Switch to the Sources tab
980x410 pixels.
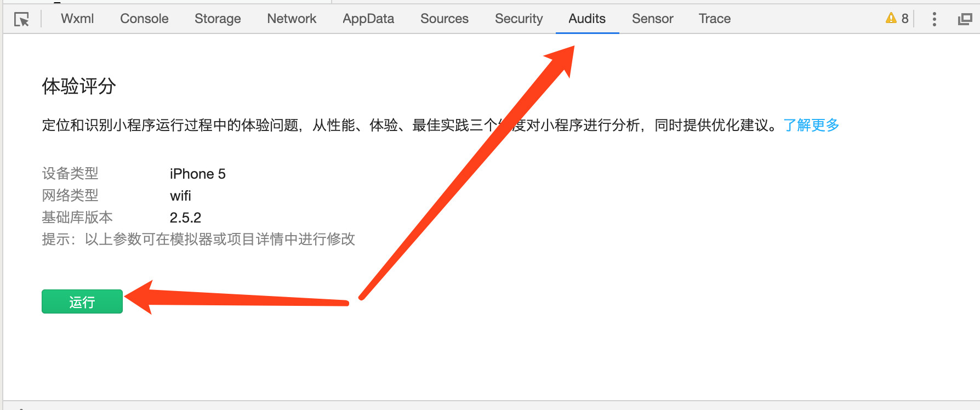click(x=445, y=19)
